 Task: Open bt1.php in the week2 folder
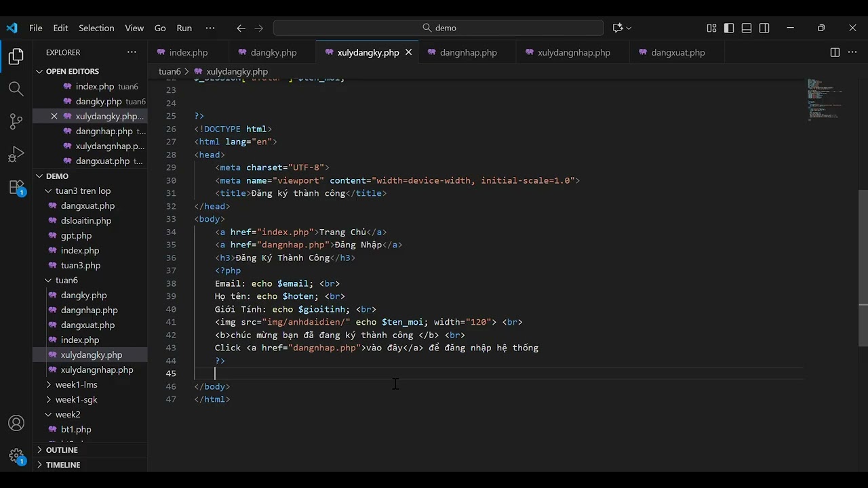click(x=90, y=430)
